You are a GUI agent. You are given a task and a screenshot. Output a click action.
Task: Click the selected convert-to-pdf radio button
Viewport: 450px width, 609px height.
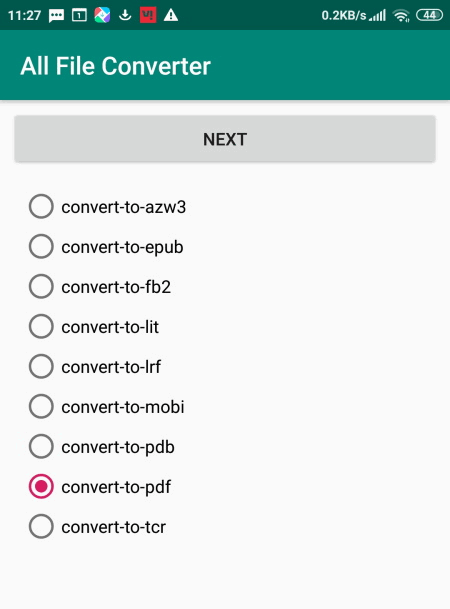(x=100, y=487)
